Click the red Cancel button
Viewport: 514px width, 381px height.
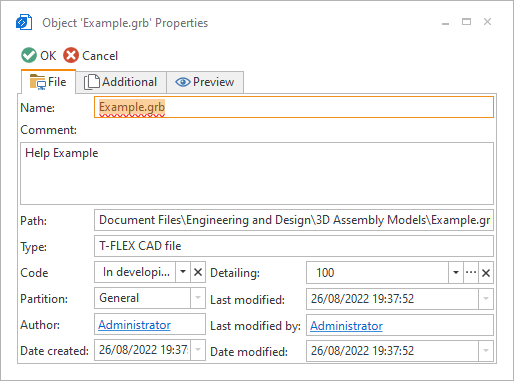pyautogui.click(x=91, y=55)
